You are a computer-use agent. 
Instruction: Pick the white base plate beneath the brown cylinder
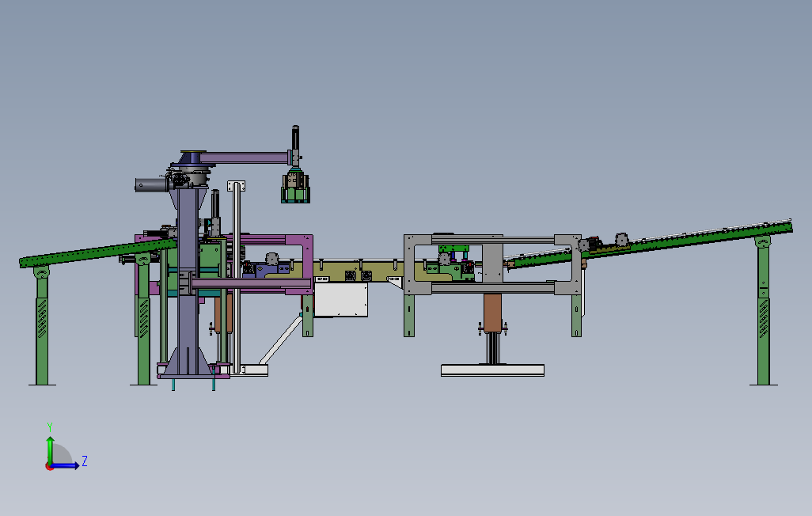[492, 370]
